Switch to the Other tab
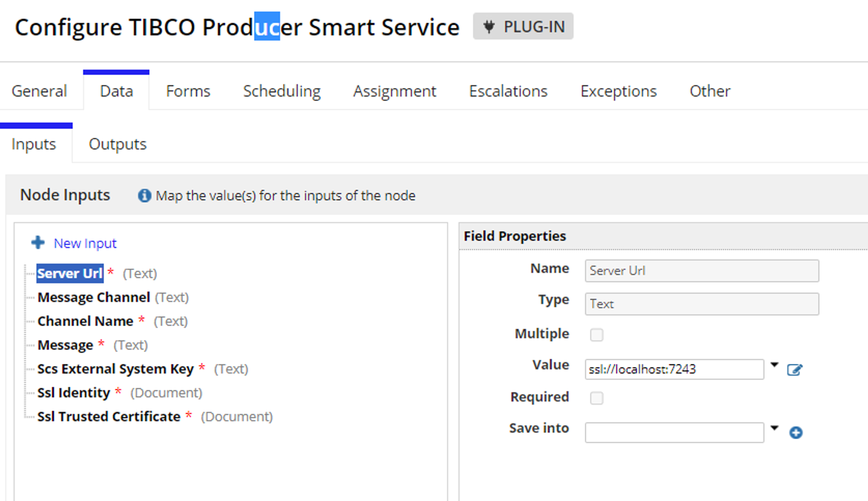Image resolution: width=868 pixels, height=501 pixels. coord(710,91)
